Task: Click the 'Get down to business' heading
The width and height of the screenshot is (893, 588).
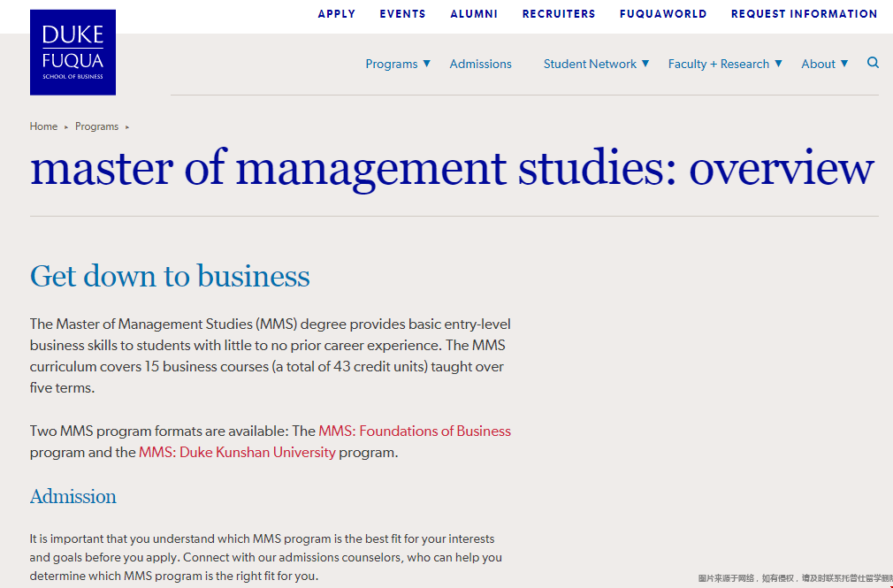Action: 170,277
